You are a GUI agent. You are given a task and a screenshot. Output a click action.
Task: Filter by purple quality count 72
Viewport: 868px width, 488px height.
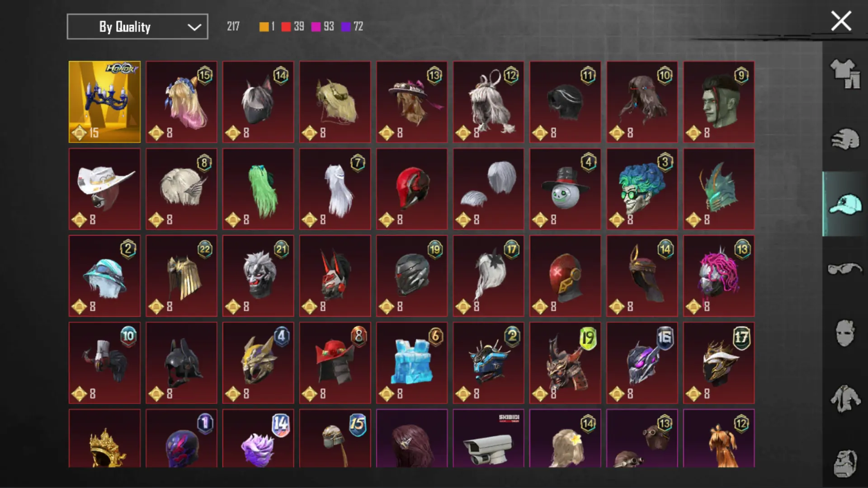click(352, 27)
